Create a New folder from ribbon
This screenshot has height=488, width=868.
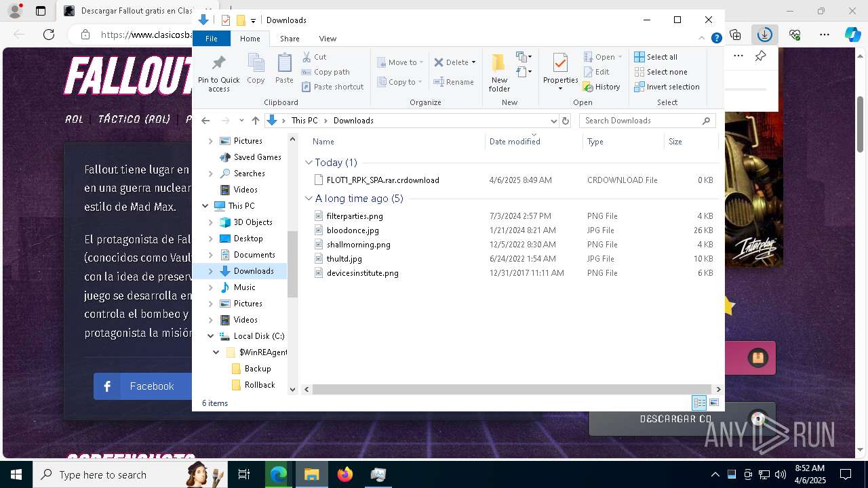(499, 73)
